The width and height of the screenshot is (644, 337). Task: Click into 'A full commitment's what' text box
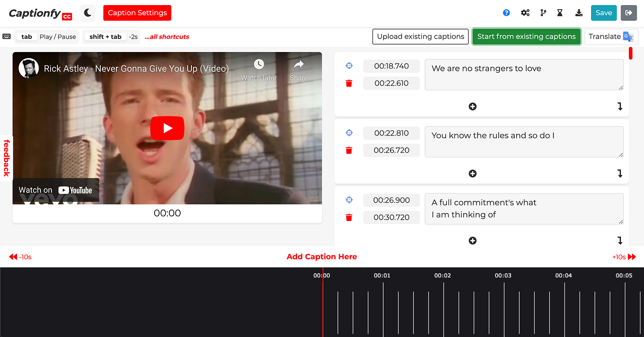coord(524,209)
